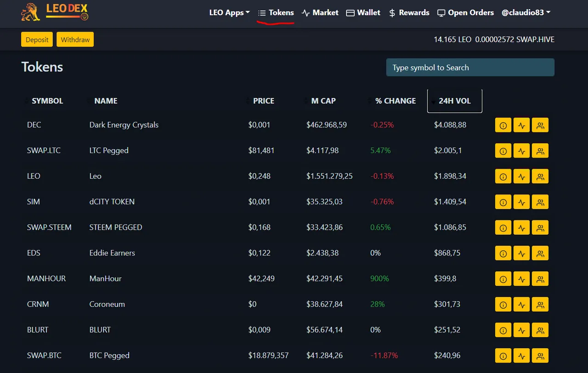
Task: Click the Withdraw button
Action: click(75, 40)
